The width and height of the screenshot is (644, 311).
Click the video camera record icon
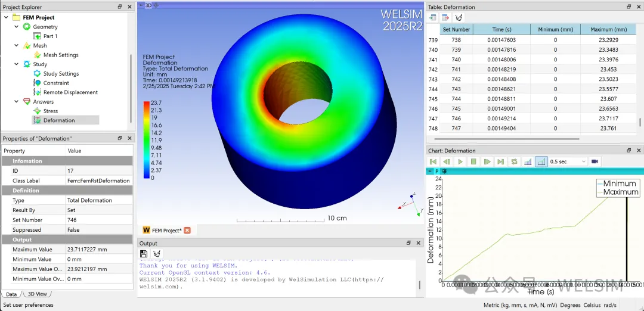tap(595, 161)
